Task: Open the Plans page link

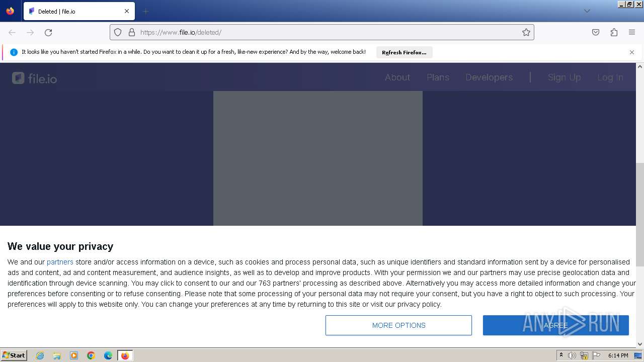Action: [438, 77]
